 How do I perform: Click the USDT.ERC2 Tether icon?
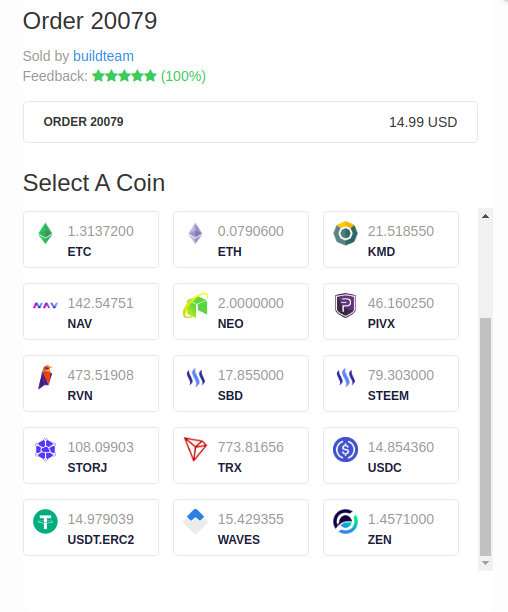(x=45, y=521)
